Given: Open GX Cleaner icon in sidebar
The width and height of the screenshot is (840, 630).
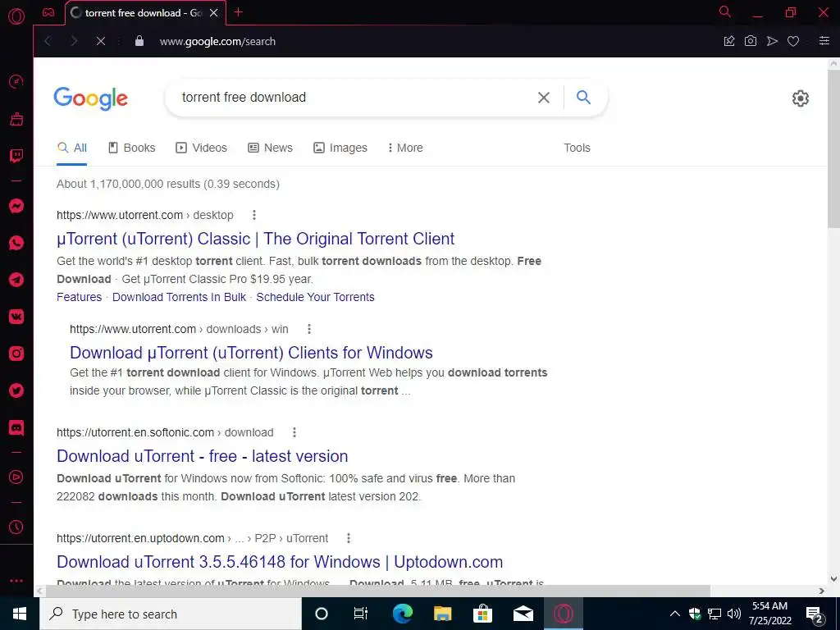Looking at the screenshot, I should point(16,119).
